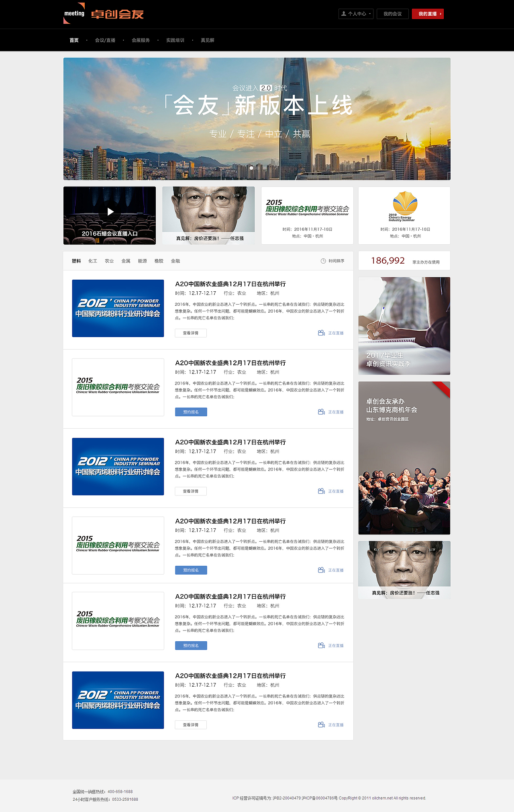Open sixth listing's 2012 PP Powder image
The width and height of the screenshot is (514, 812).
tap(118, 700)
